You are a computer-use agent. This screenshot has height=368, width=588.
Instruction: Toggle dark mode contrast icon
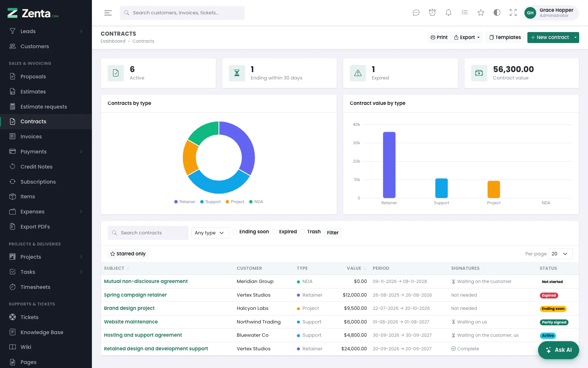pyautogui.click(x=497, y=13)
